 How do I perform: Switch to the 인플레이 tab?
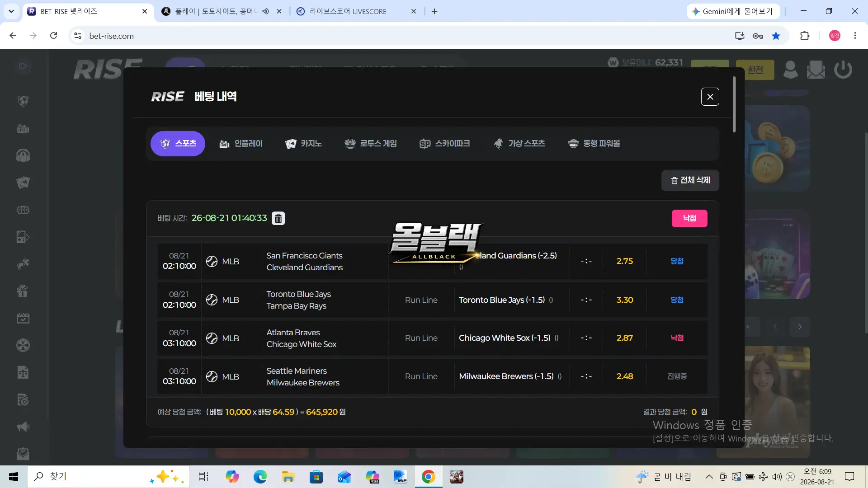pyautogui.click(x=241, y=144)
